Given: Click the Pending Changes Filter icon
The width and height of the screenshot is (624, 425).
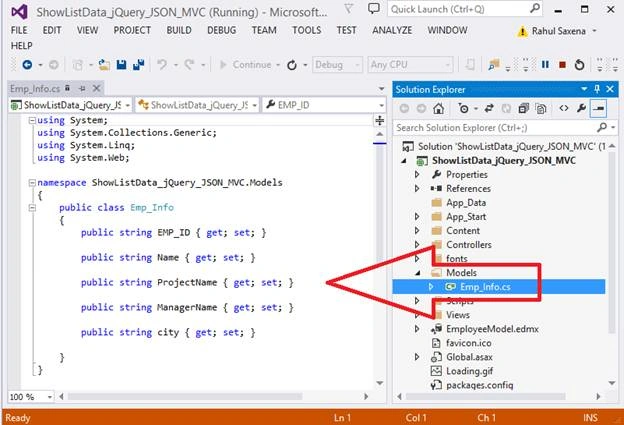Looking at the screenshot, I should point(464,108).
